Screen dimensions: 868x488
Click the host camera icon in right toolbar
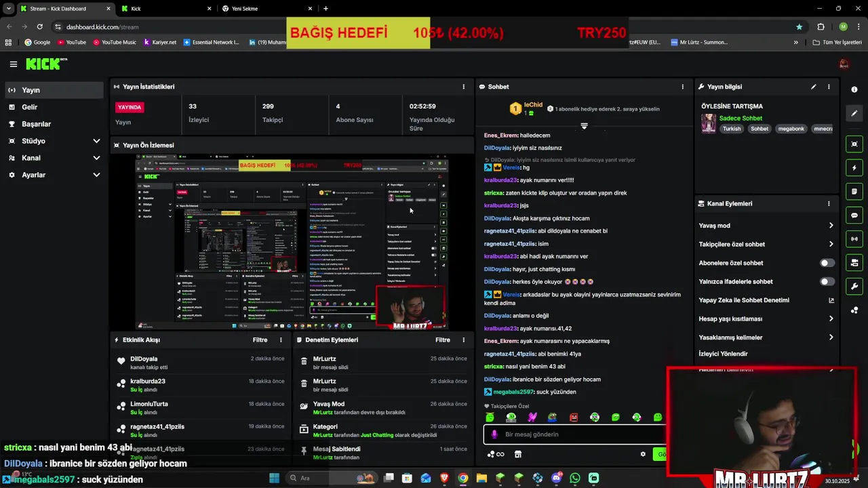(854, 262)
